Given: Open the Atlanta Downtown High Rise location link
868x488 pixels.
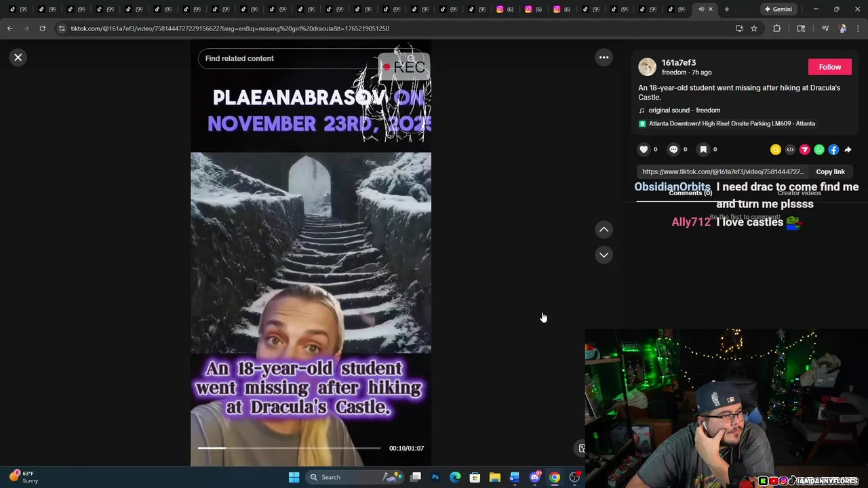Looking at the screenshot, I should pos(732,124).
